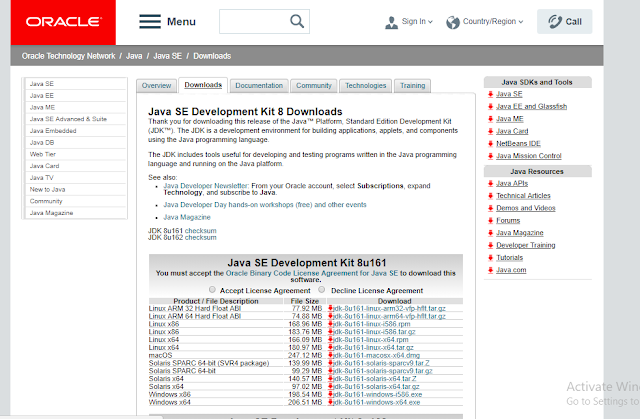The image size is (640, 419).
Task: Select Java EE in left sidebar
Action: point(76,95)
